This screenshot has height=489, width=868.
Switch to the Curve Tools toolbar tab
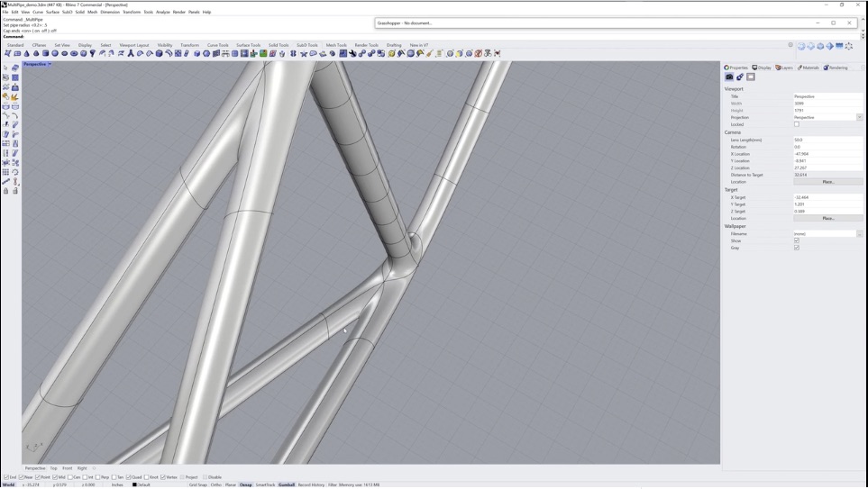217,45
